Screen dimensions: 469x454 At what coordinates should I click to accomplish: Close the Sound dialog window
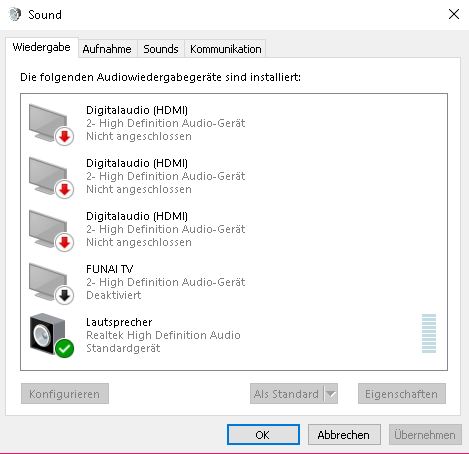(454, 14)
